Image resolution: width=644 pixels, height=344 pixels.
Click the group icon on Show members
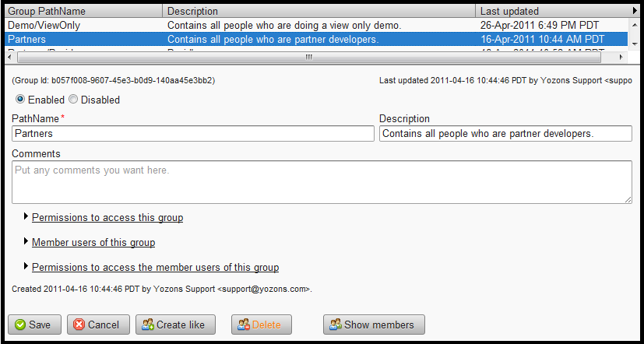click(x=335, y=325)
